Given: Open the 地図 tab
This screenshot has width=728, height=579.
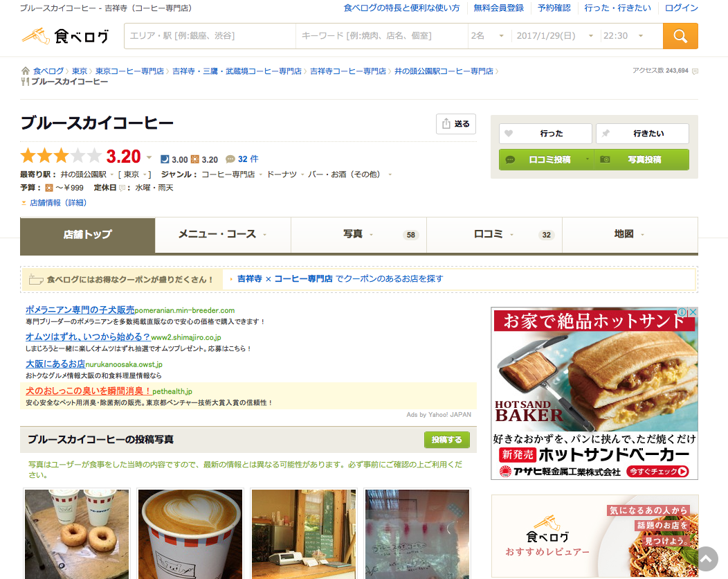Looking at the screenshot, I should (630, 235).
